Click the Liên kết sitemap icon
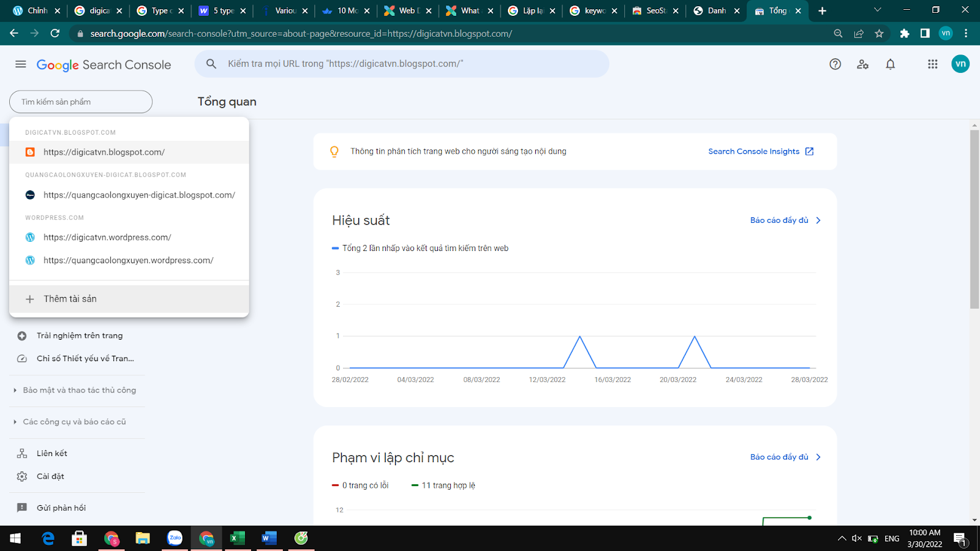 (x=22, y=454)
